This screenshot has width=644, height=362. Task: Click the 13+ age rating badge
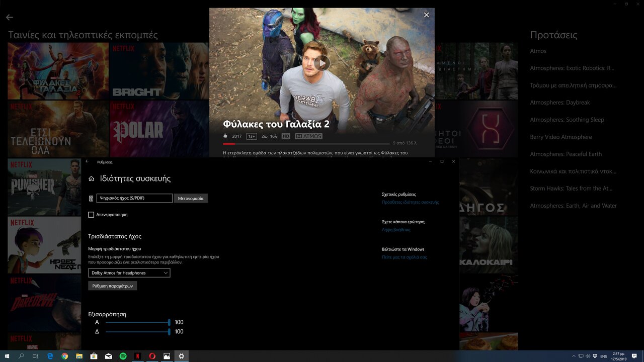coord(252,136)
